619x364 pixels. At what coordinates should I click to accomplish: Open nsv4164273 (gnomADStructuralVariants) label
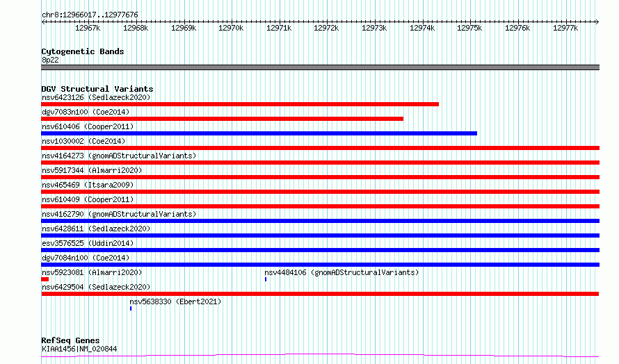(x=119, y=156)
